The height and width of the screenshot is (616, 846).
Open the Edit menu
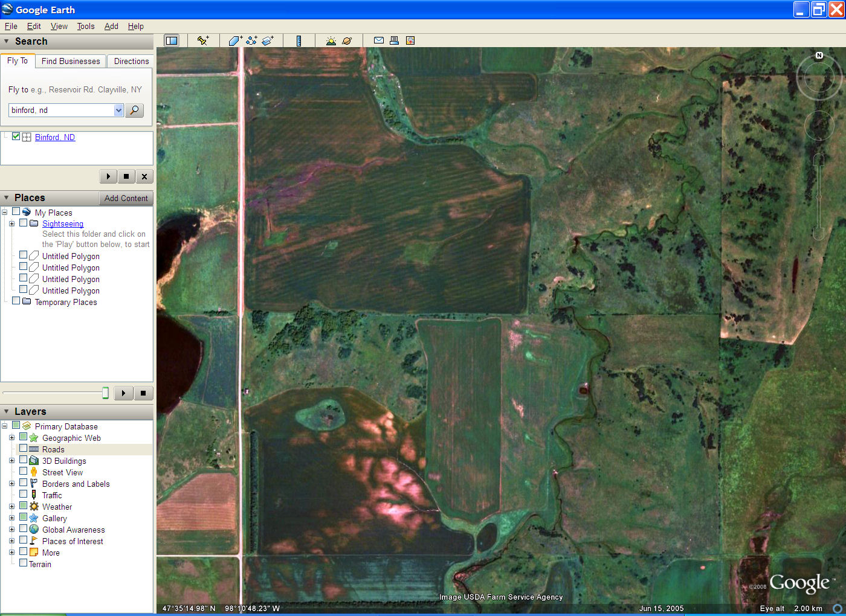pos(34,26)
